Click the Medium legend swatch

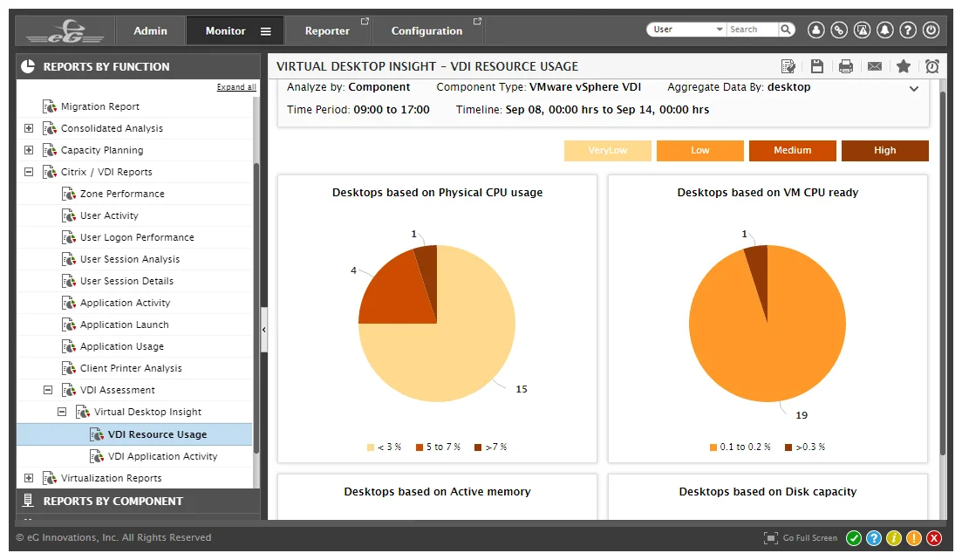point(792,150)
